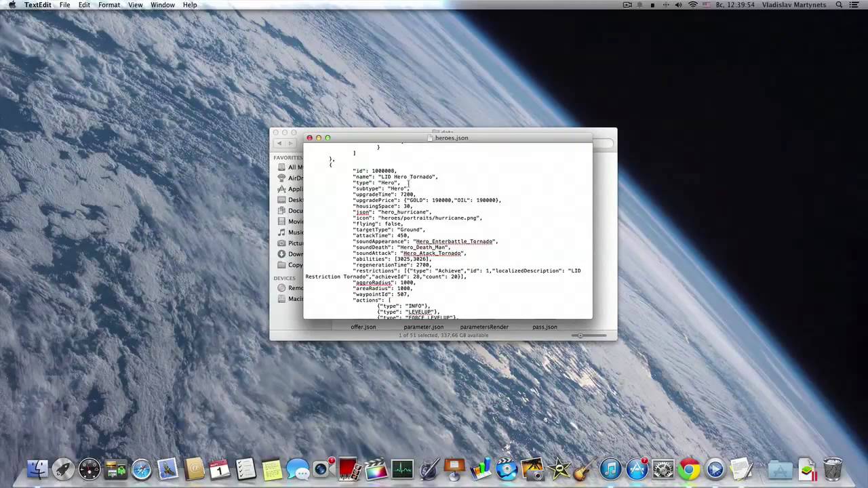Screen dimensions: 868x488
Task: Select Music in Finder sidebar
Action: point(290,232)
